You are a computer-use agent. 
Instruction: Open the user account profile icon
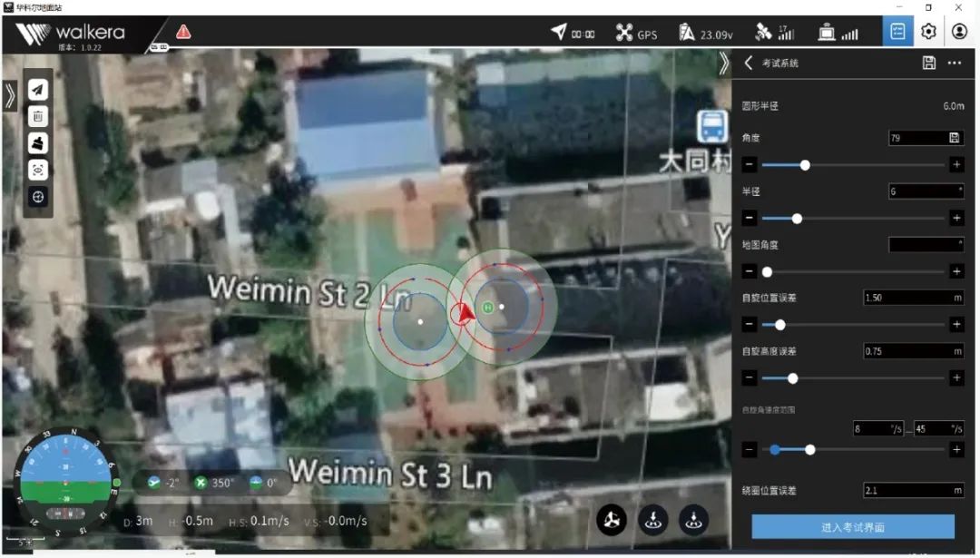pos(959,32)
